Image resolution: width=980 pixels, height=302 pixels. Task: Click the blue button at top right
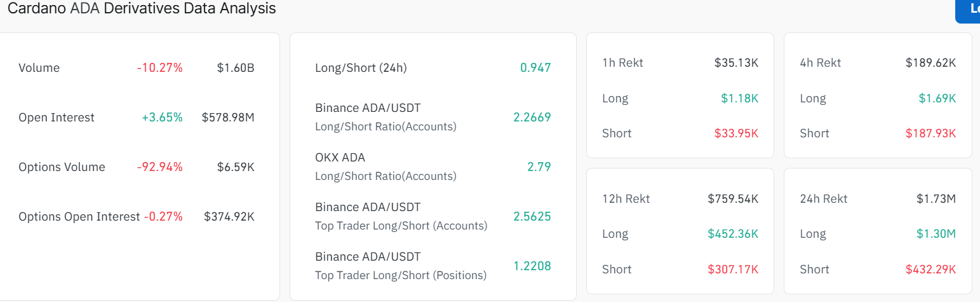click(969, 10)
